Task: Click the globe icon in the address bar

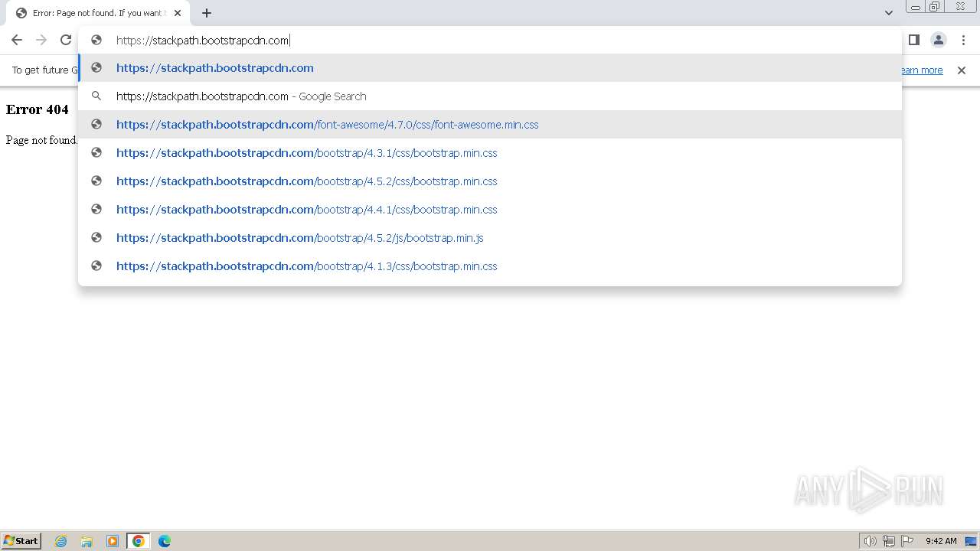Action: click(96, 40)
